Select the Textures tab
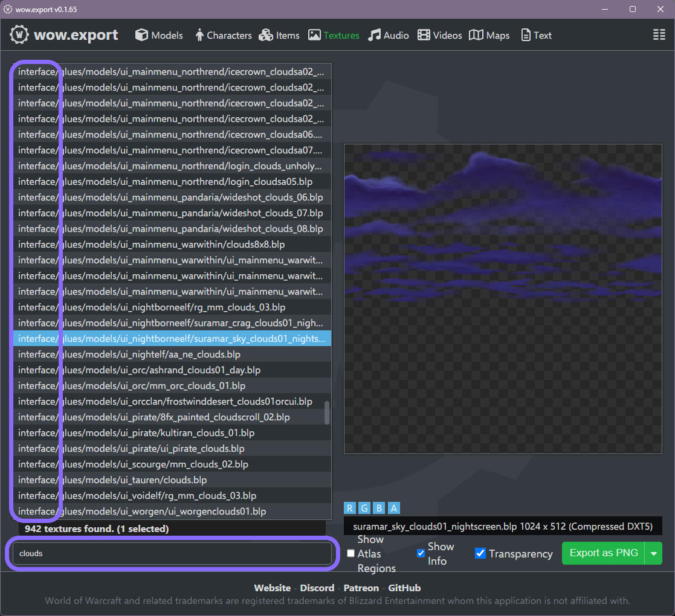The width and height of the screenshot is (675, 616). pos(334,36)
